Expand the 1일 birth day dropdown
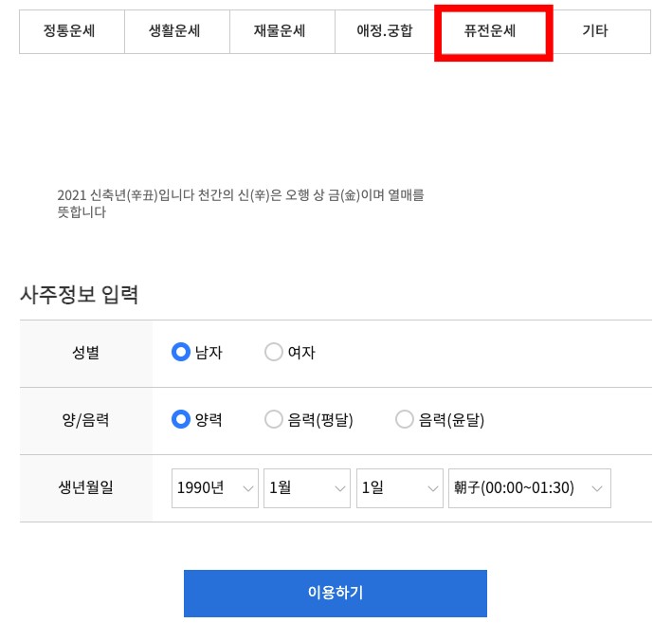Viewport: 672px width, 641px height. click(x=399, y=488)
